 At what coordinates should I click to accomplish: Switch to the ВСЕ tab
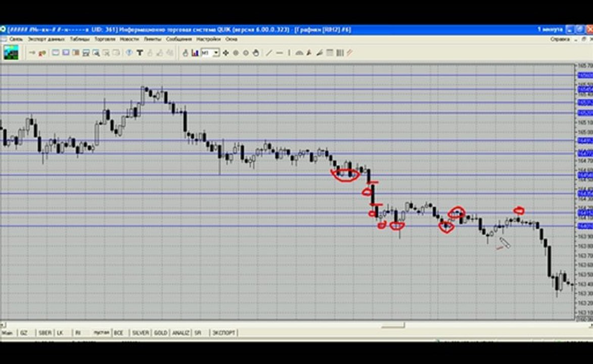pyautogui.click(x=119, y=333)
